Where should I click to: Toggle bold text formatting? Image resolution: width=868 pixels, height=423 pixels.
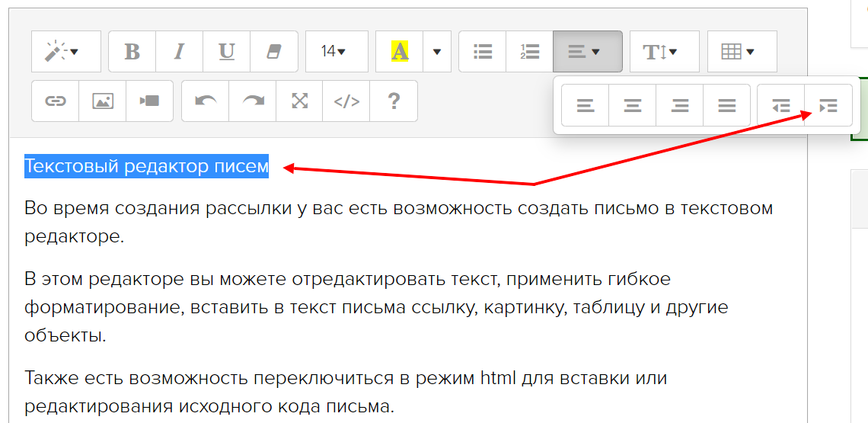(132, 52)
